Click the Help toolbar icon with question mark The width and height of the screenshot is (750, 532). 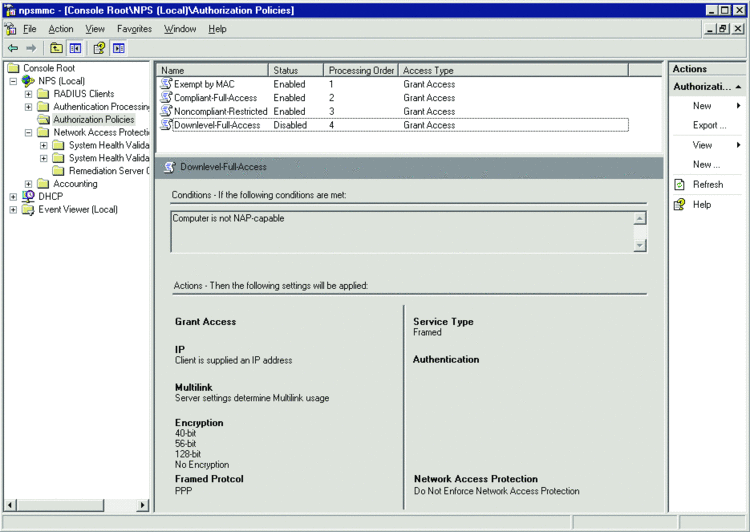[99, 48]
